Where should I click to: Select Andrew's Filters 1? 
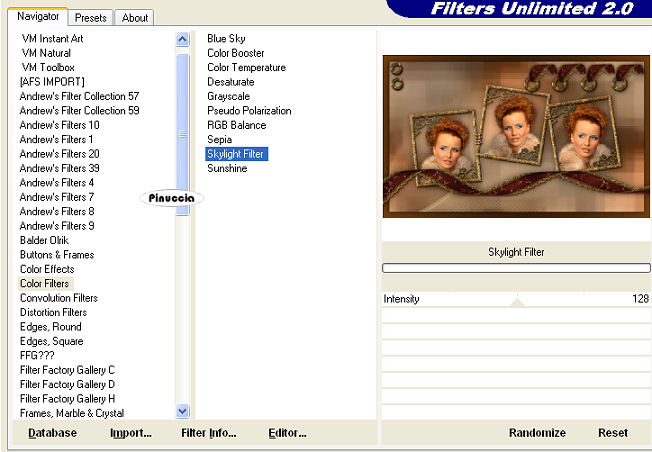pyautogui.click(x=56, y=139)
